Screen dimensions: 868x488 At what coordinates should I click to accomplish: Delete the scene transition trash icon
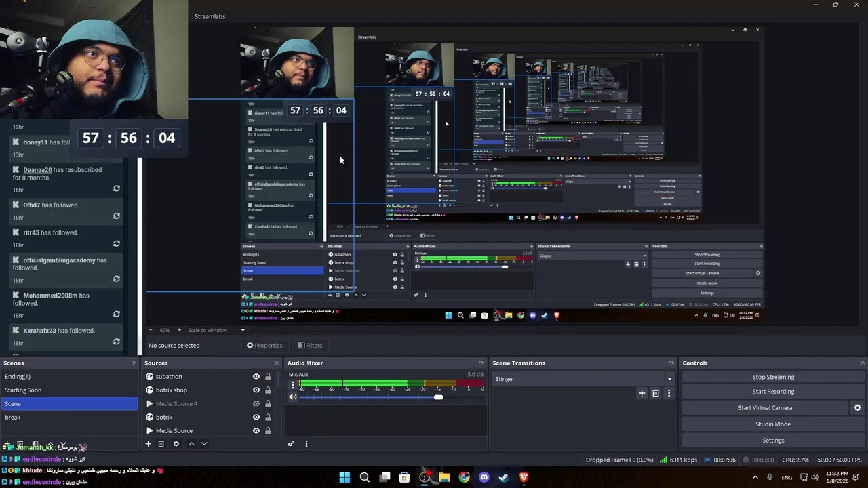656,393
